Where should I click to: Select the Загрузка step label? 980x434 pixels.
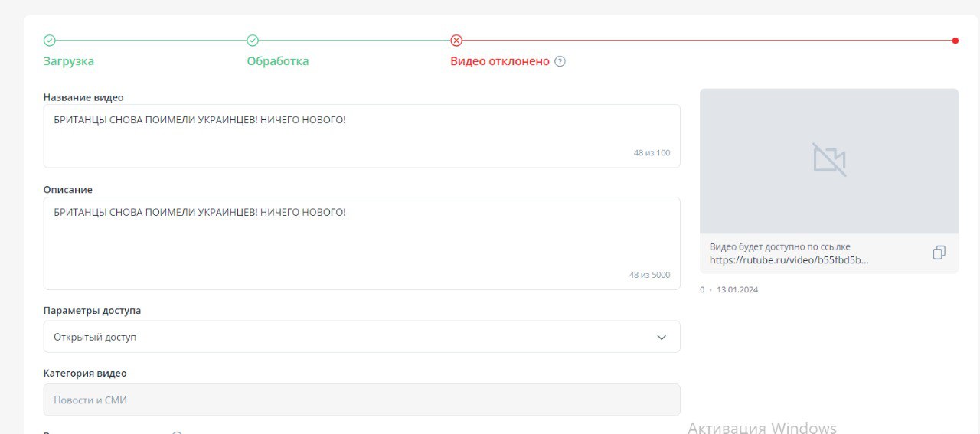point(68,61)
